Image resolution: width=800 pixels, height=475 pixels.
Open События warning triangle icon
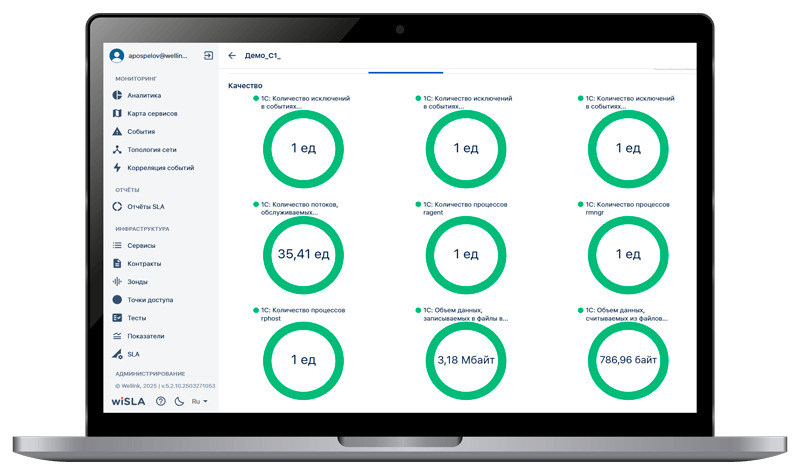(x=117, y=132)
